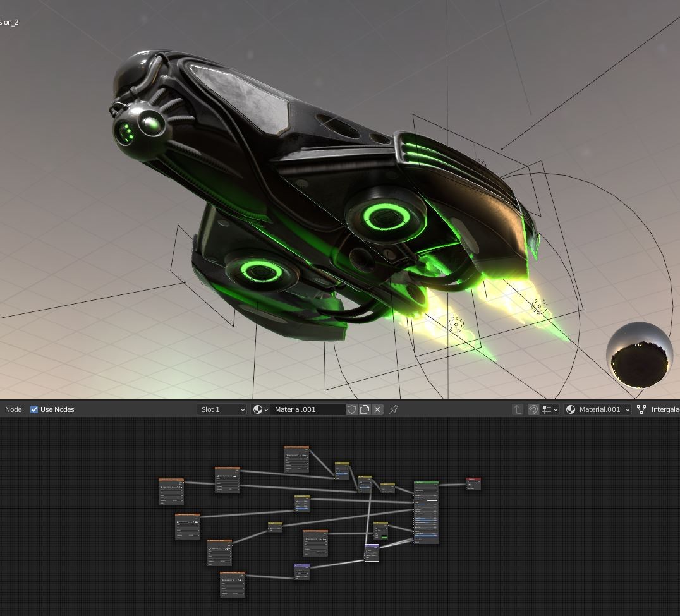Click the snap target grid icon in the header

547,409
